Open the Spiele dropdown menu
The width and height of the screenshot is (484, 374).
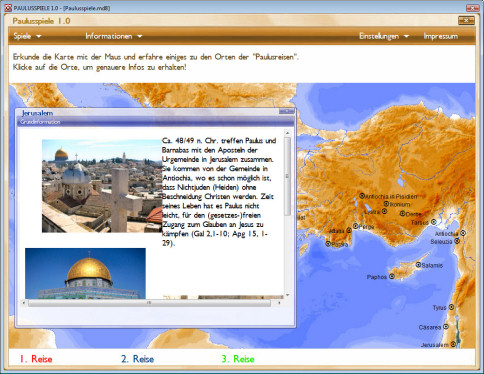click(x=27, y=36)
